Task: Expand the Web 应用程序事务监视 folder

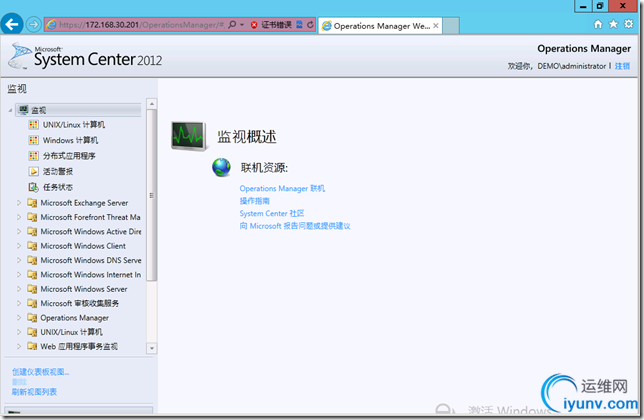Action: click(x=18, y=346)
